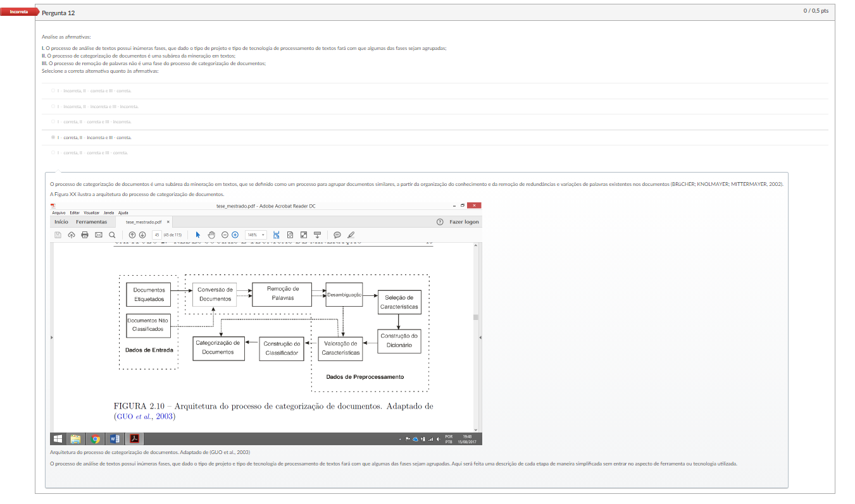
Task: Choose the hand pan tool in Acrobat
Action: click(211, 235)
